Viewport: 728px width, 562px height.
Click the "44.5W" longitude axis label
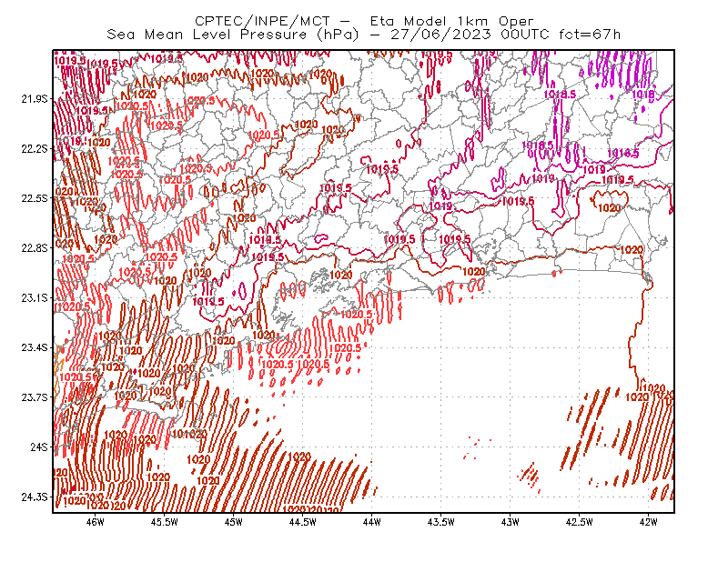click(302, 522)
